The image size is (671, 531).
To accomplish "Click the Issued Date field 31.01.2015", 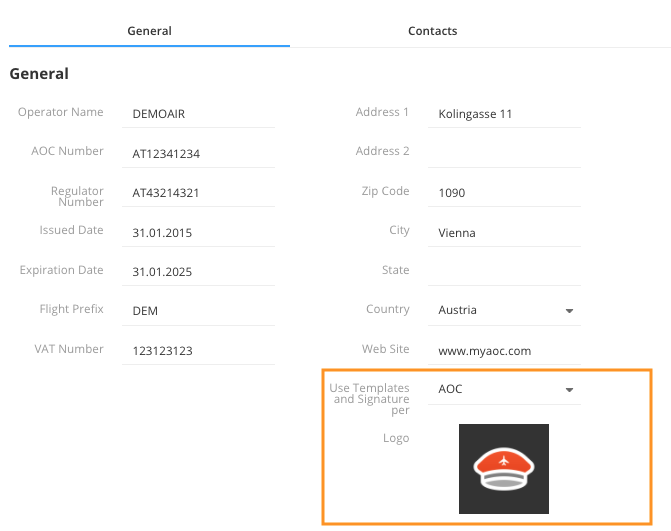I will (198, 233).
